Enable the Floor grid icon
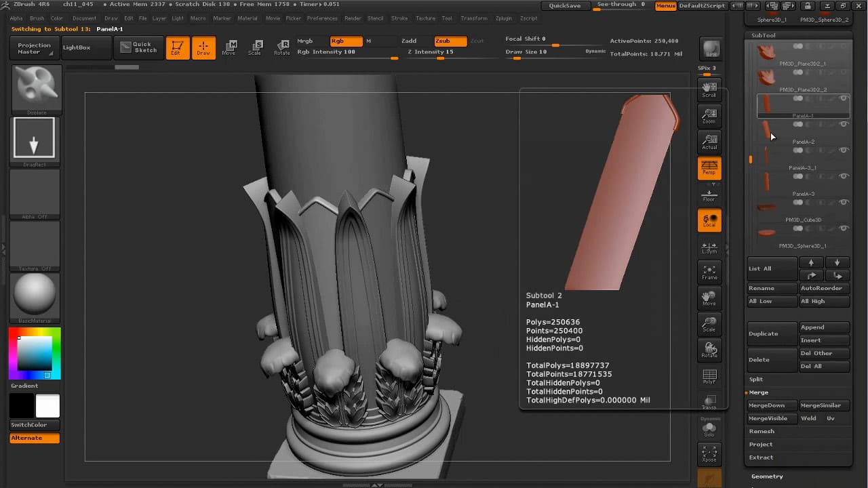Image resolution: width=868 pixels, height=488 pixels. pos(709,193)
